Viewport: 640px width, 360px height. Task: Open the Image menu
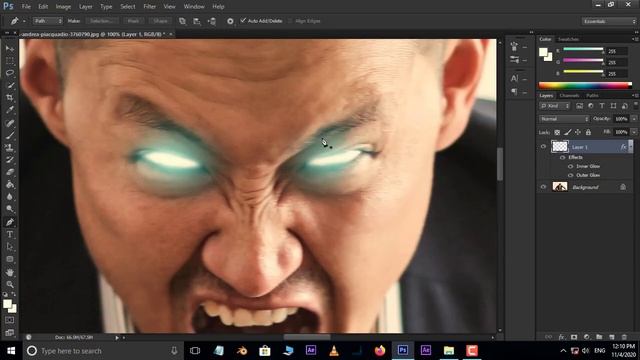tap(63, 7)
